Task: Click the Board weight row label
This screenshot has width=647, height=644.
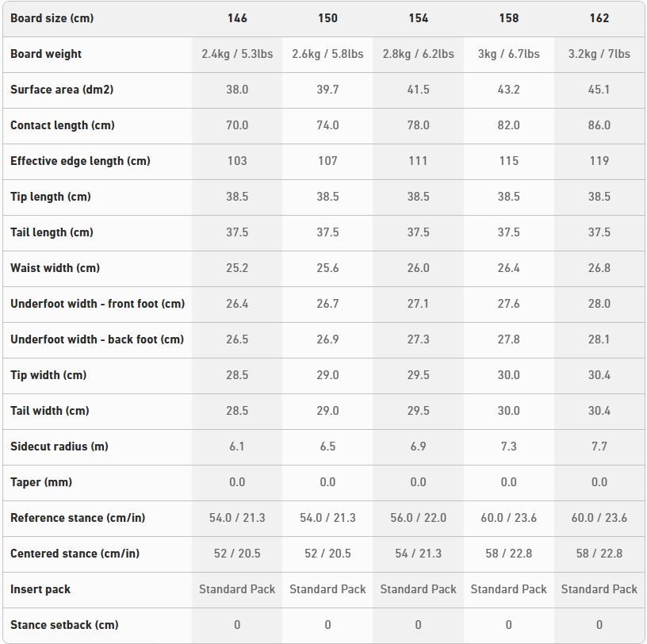Action: coord(46,54)
